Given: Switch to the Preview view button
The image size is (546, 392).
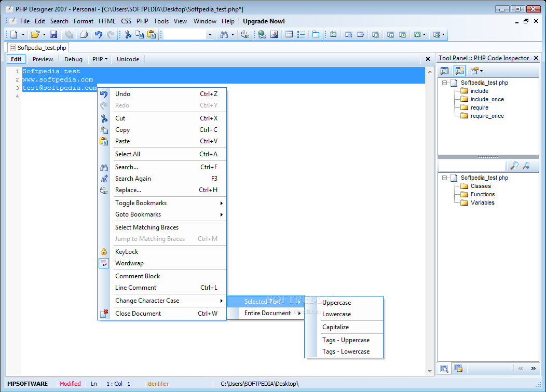Looking at the screenshot, I should click(x=43, y=59).
